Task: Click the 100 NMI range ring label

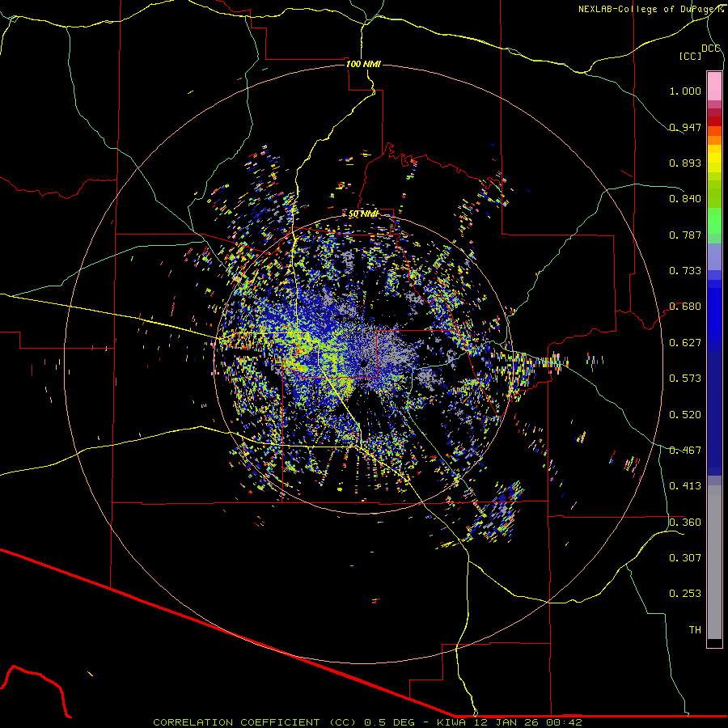Action: click(x=363, y=64)
